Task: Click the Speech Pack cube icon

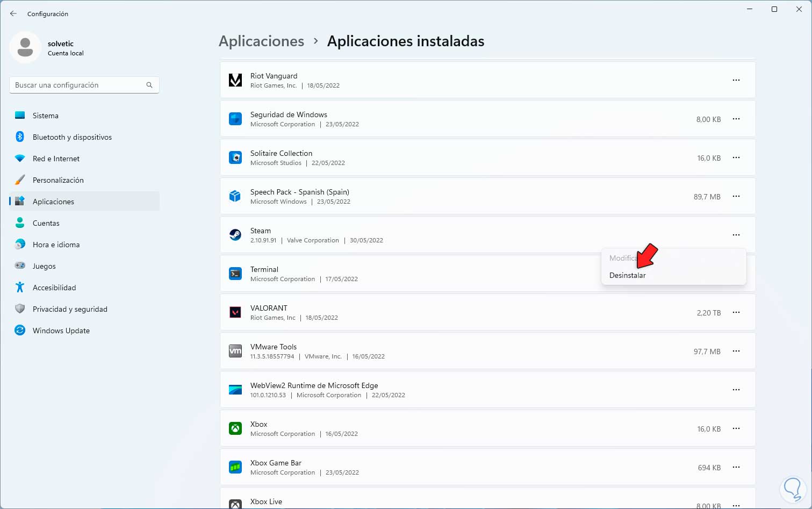Action: 235,196
